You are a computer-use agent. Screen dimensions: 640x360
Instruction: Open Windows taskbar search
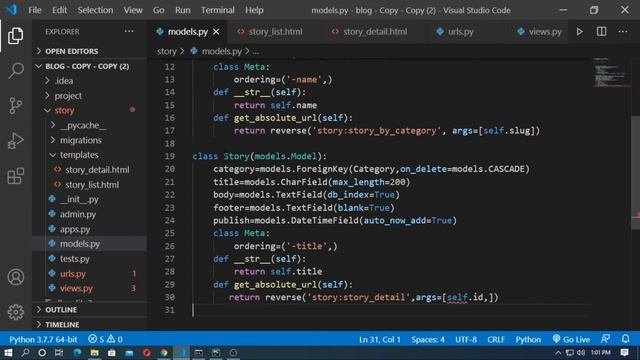click(x=25, y=353)
